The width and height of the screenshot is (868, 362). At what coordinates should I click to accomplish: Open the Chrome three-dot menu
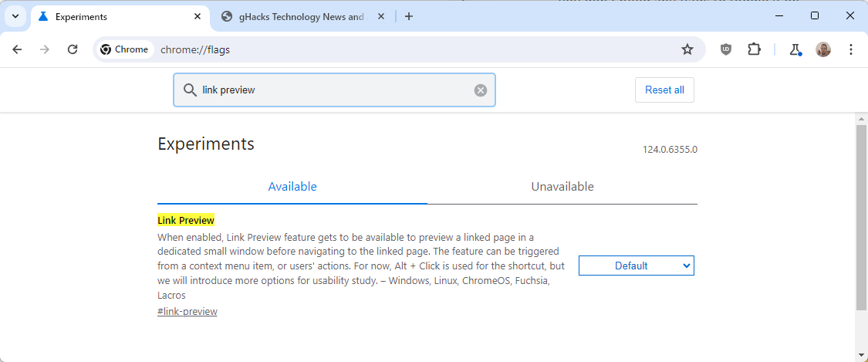tap(851, 49)
